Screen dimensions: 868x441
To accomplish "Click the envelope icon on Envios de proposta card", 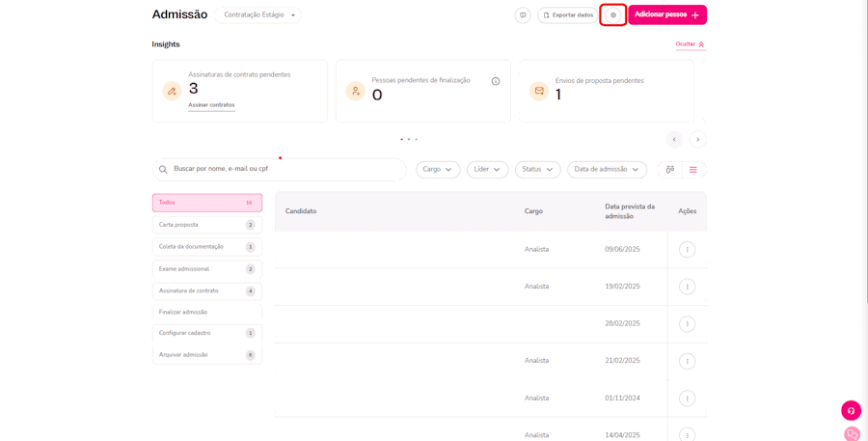I will (x=539, y=91).
